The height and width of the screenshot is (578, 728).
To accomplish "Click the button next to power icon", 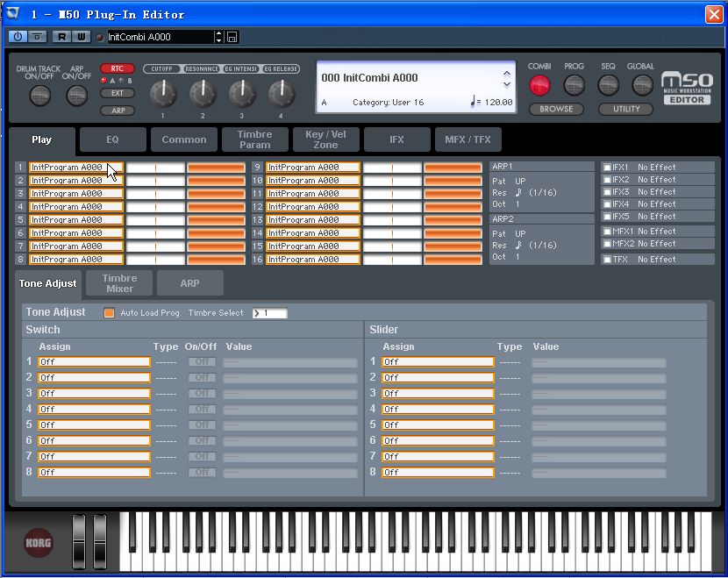I will pos(38,37).
